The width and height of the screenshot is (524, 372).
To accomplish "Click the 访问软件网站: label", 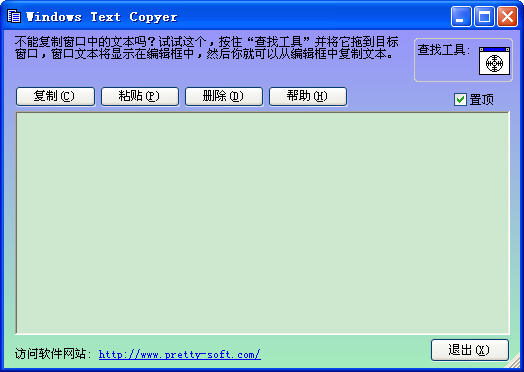I will click(53, 354).
